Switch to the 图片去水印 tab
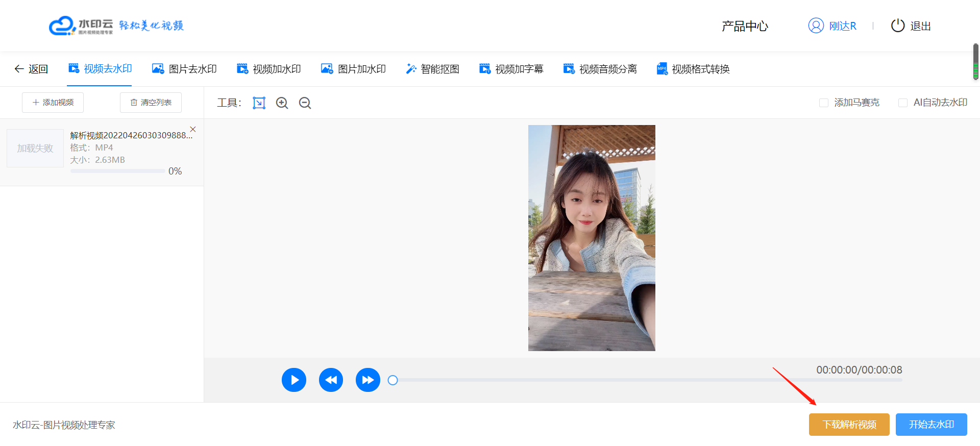Image resolution: width=980 pixels, height=446 pixels. [185, 69]
